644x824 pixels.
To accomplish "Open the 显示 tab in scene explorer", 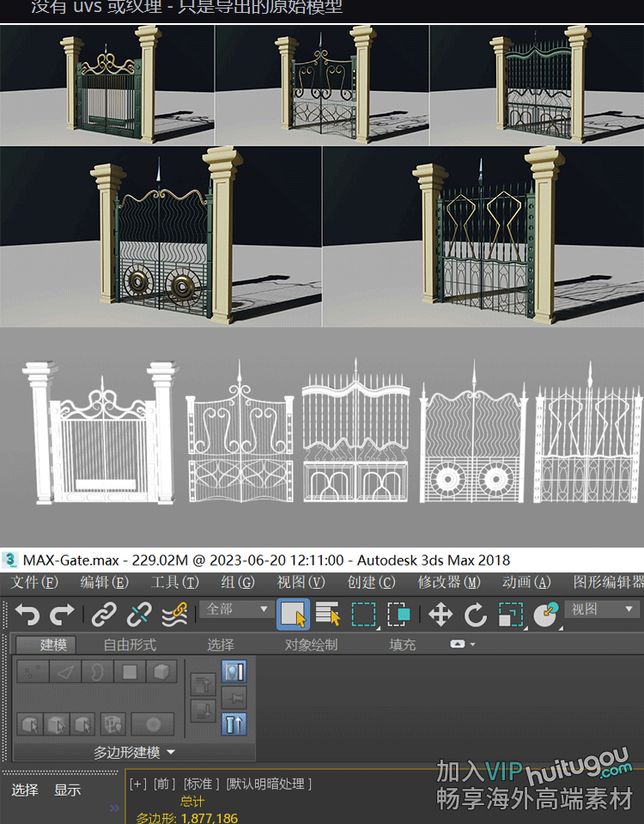I will tap(67, 790).
